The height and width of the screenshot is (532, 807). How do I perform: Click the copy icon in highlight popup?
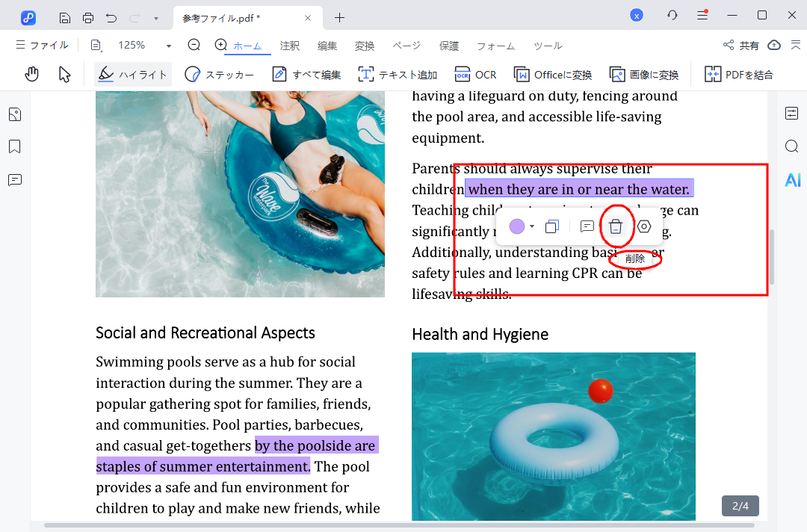(x=552, y=226)
